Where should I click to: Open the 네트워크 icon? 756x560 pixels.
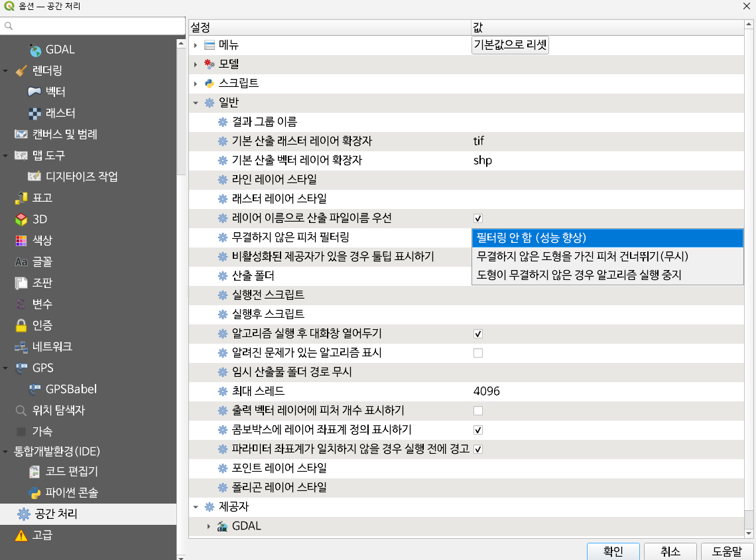point(21,347)
